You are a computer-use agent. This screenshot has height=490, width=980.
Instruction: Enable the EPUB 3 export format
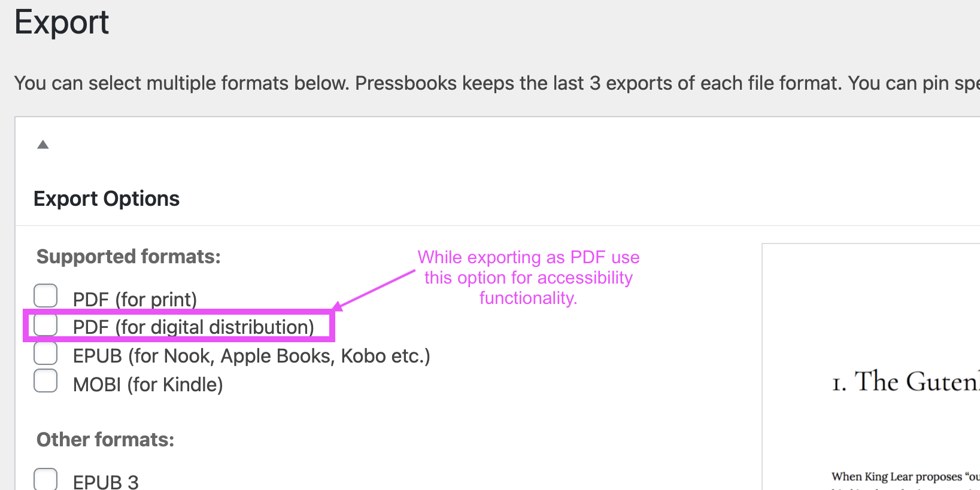(x=45, y=479)
